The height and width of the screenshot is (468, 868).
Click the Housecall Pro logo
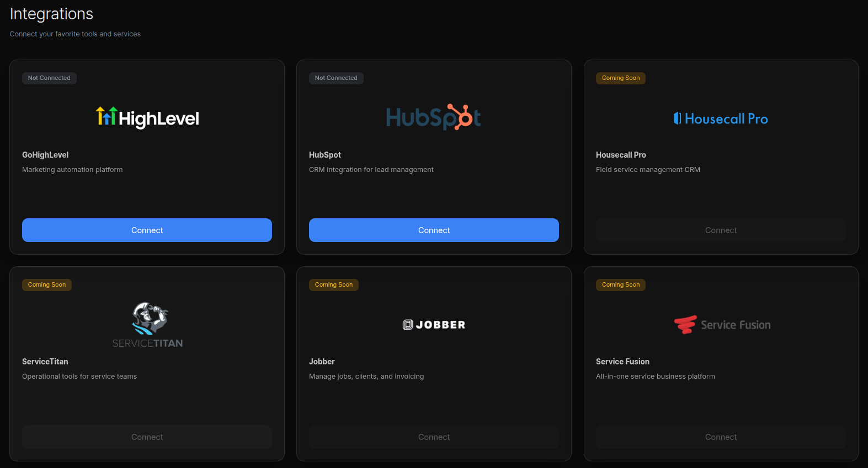click(721, 119)
